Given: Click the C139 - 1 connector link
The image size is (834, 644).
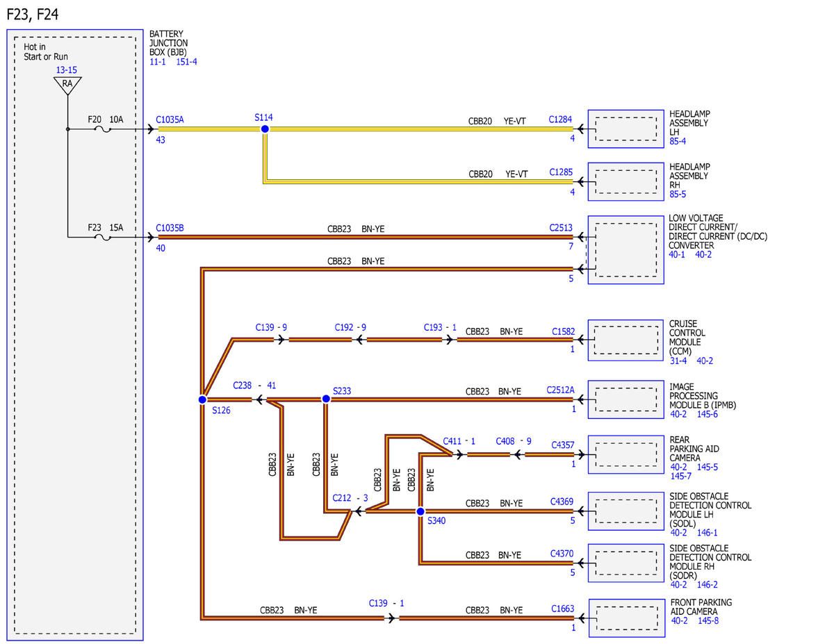Looking at the screenshot, I should (386, 604).
